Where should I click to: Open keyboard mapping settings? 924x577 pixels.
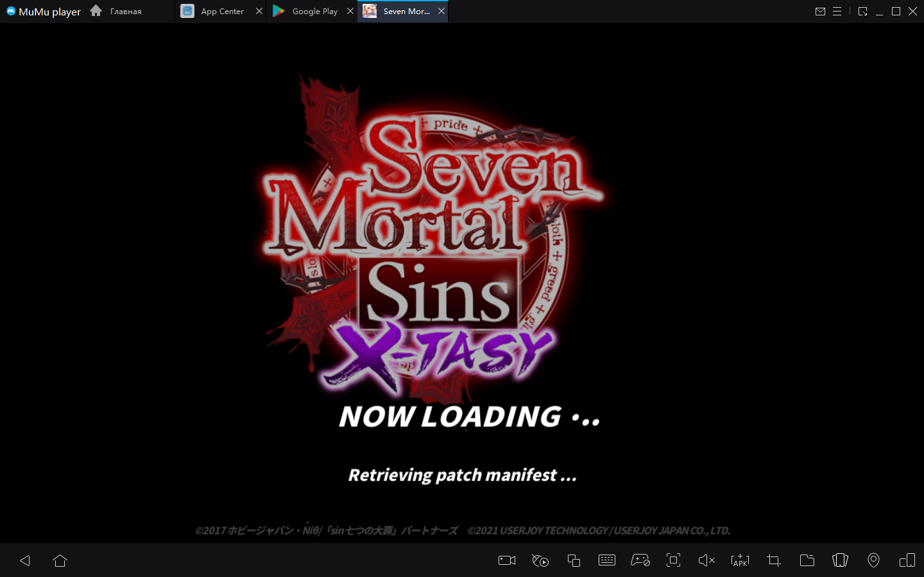pos(606,560)
